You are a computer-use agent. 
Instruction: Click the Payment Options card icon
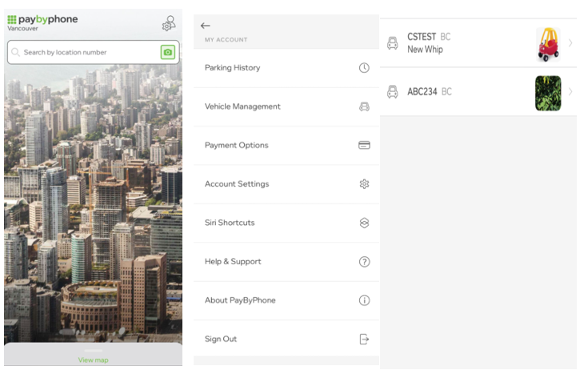(364, 145)
